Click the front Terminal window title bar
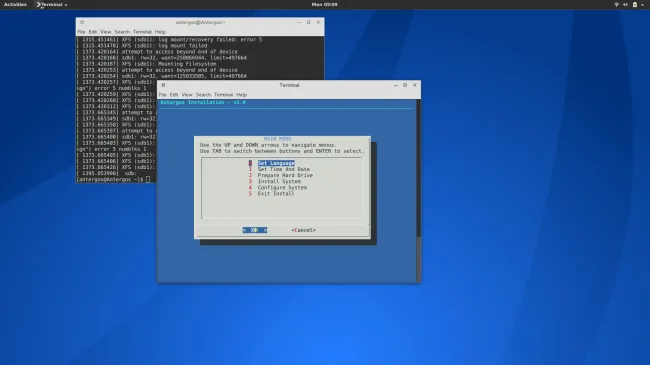 click(289, 85)
